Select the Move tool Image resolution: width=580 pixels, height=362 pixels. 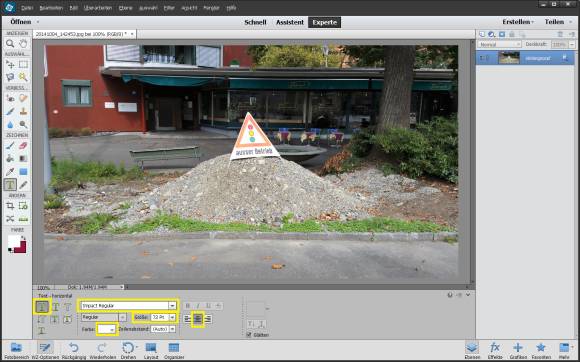[10, 65]
